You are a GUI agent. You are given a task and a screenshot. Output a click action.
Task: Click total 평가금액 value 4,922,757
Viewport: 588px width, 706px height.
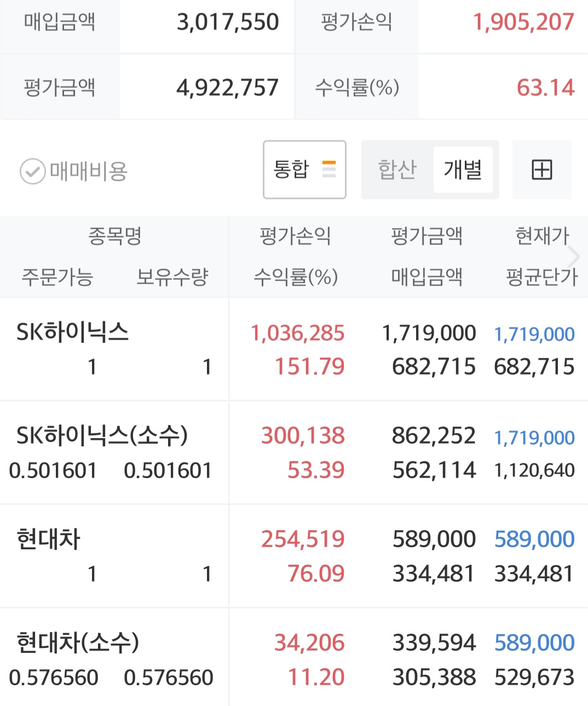[x=228, y=88]
